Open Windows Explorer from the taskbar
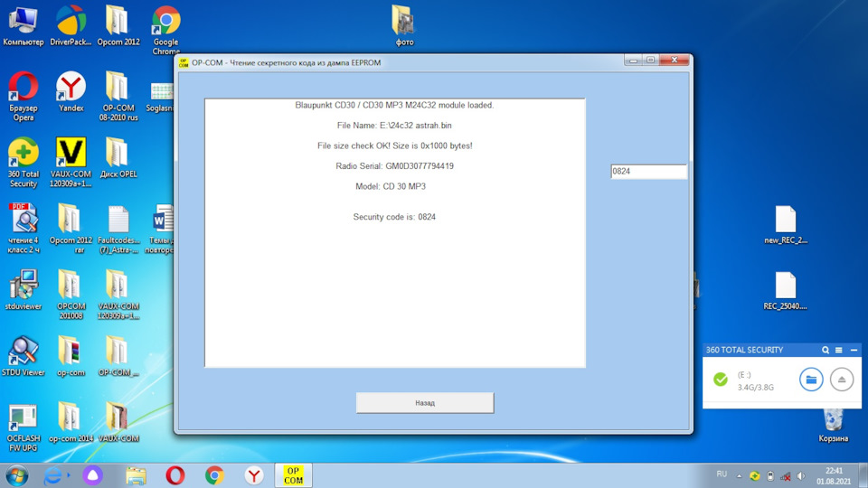 136,475
